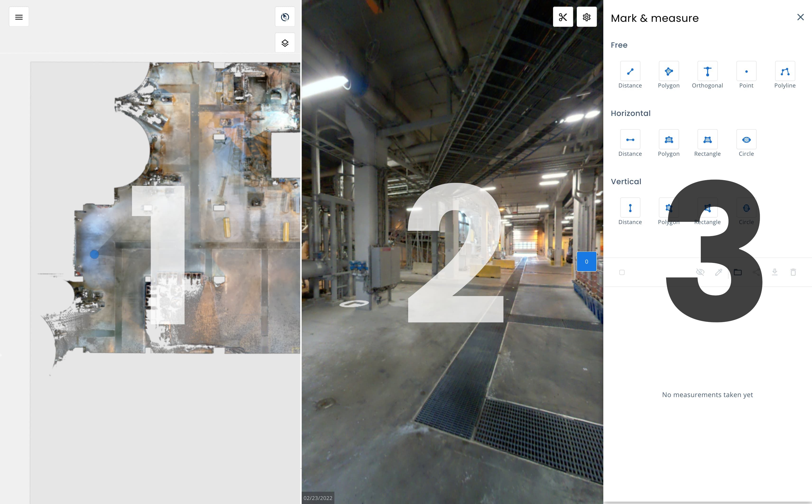Click the compass orientation icon on the map

(x=285, y=17)
